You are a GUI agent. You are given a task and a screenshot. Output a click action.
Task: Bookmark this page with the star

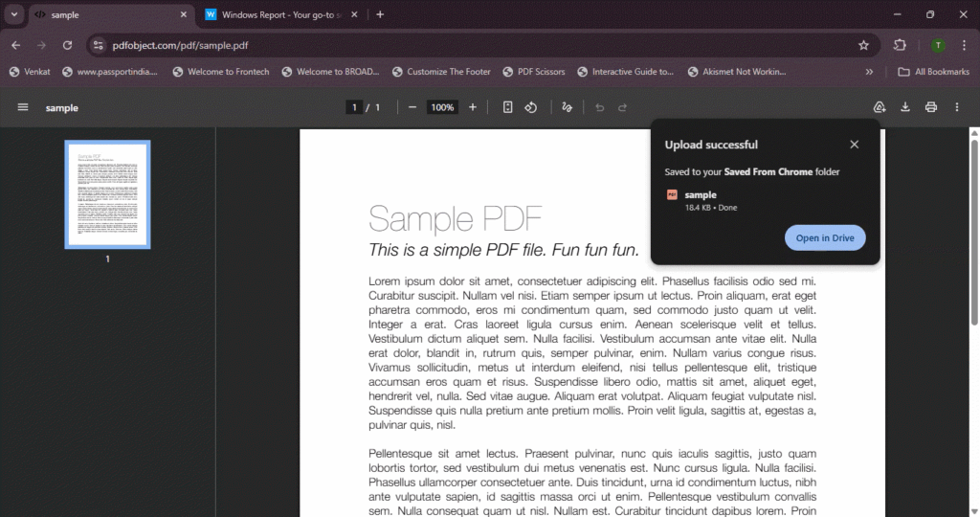[864, 45]
